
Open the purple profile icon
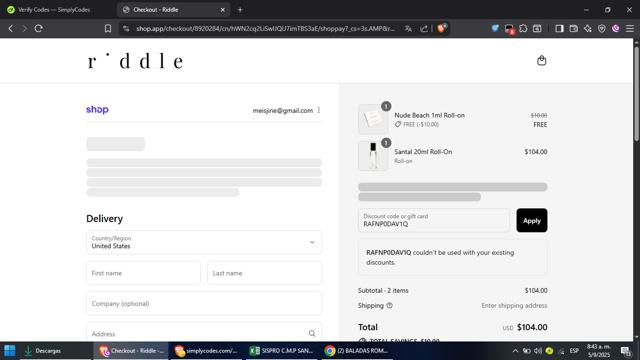point(616,28)
